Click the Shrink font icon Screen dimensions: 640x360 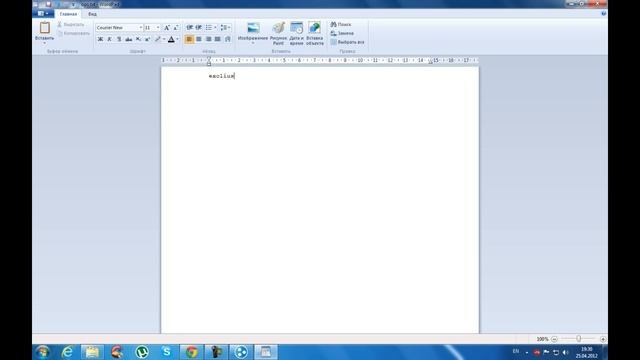tap(176, 27)
